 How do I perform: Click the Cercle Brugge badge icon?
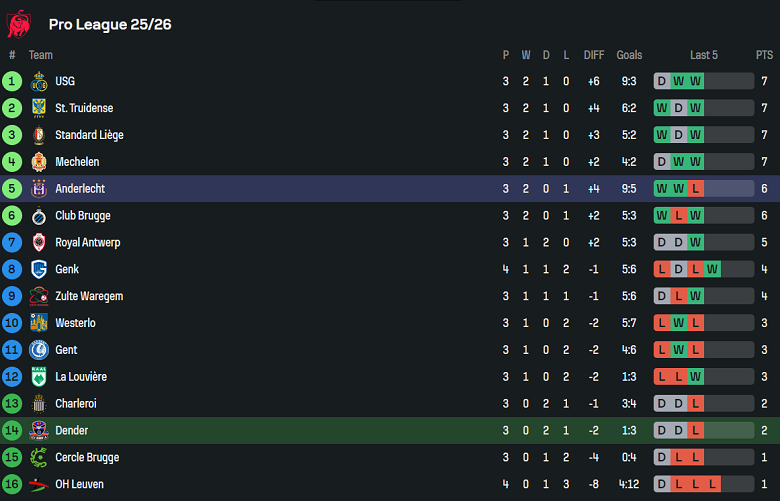click(39, 458)
